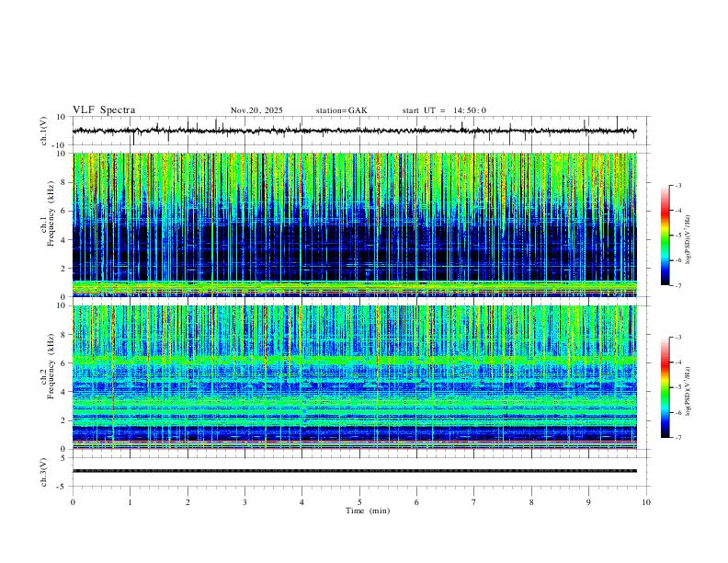
Task: Click the ch.1 voltage waveform trace
Action: click(x=355, y=131)
